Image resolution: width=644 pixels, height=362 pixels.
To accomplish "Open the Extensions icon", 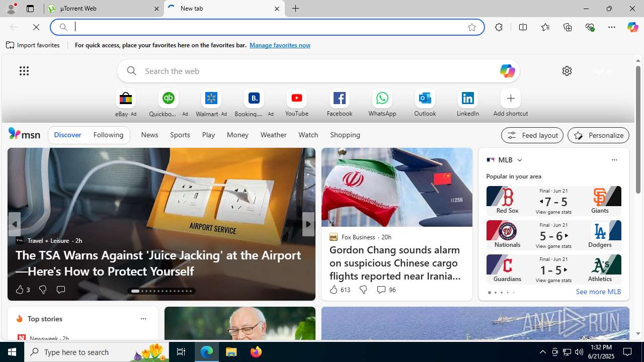I will [499, 27].
